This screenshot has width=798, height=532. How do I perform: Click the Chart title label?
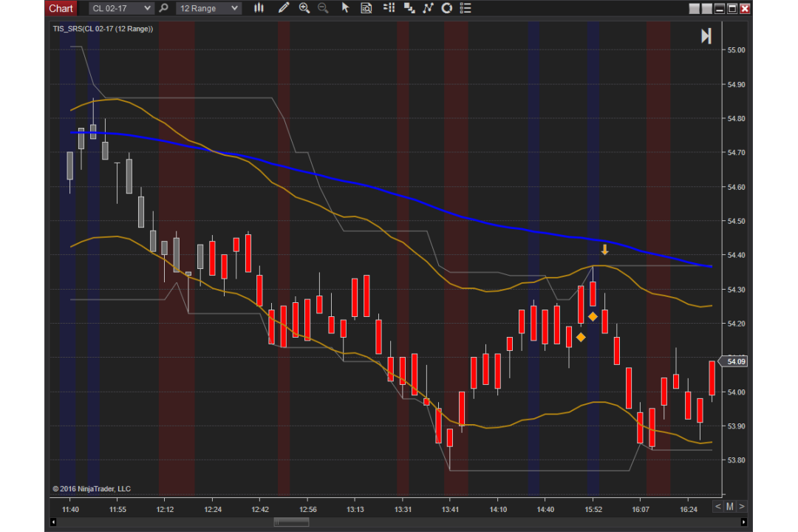(61, 8)
